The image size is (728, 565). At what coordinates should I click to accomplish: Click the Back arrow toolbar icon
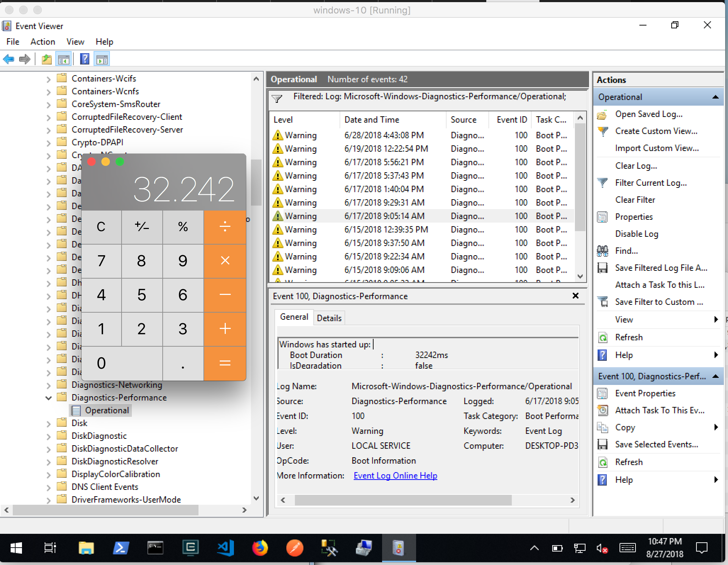click(x=9, y=59)
